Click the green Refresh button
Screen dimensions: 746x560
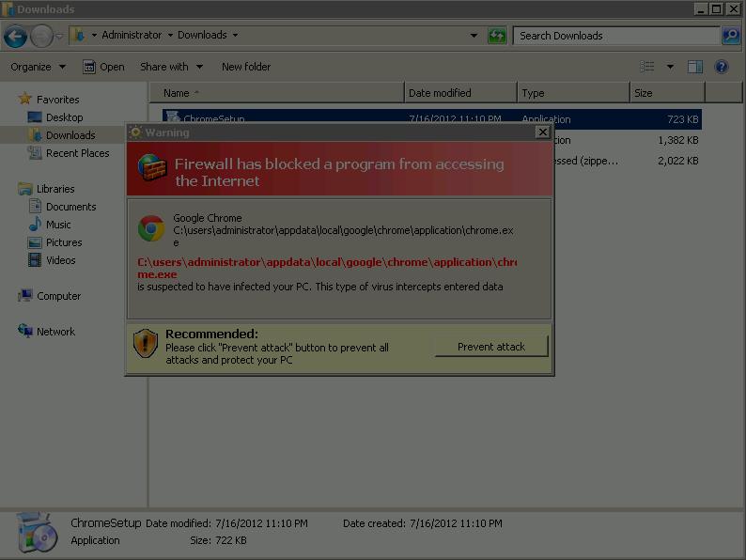point(497,36)
